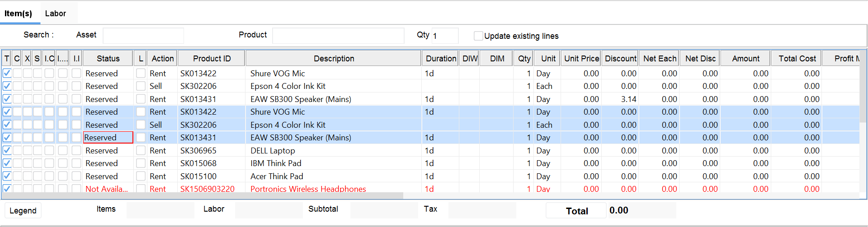Toggle the T checkbox for Acer Think Pad
The image size is (868, 227).
coord(7,176)
